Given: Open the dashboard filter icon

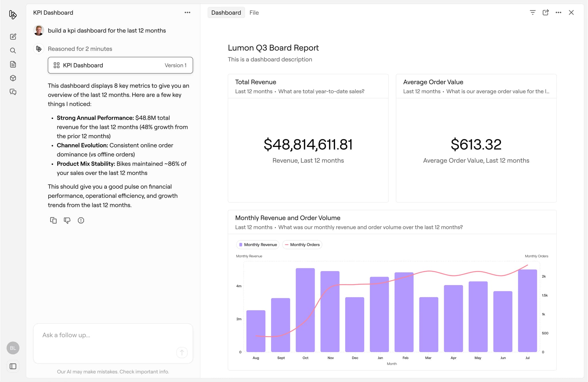Looking at the screenshot, I should point(533,13).
